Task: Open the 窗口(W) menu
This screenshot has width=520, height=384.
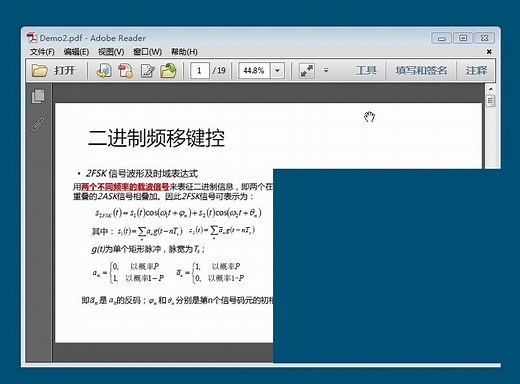Action: pyautogui.click(x=147, y=52)
